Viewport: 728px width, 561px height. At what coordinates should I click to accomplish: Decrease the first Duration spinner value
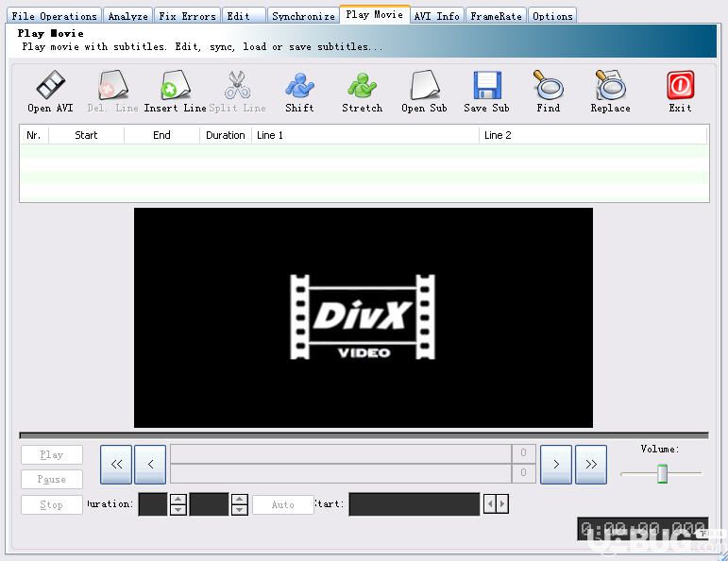point(178,510)
